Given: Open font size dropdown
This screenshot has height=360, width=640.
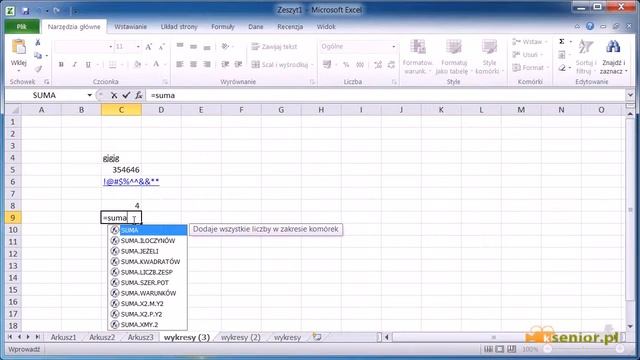Looking at the screenshot, I should (x=138, y=47).
